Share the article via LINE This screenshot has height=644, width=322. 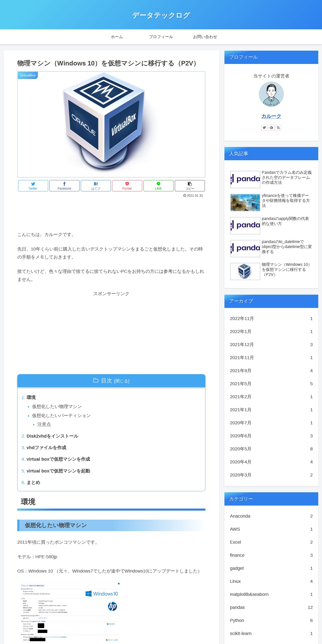[158, 186]
